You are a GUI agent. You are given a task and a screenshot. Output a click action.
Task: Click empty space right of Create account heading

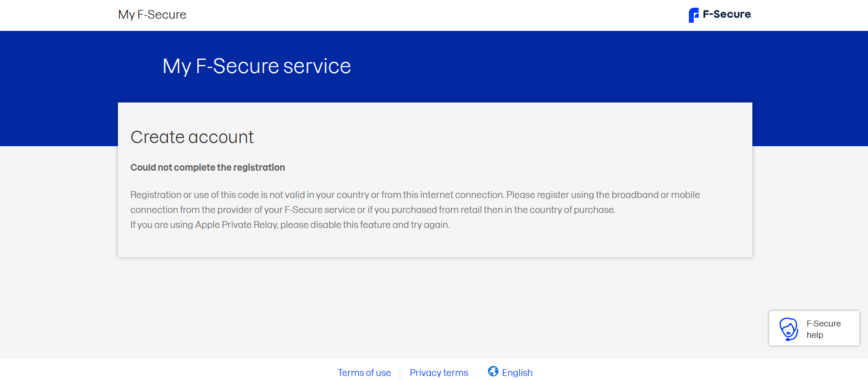499,137
